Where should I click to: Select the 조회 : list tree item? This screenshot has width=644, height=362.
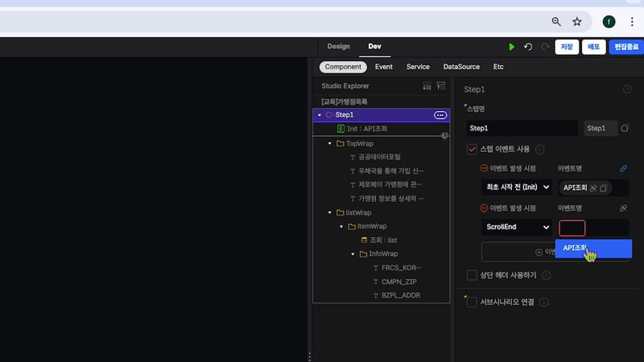(383, 240)
